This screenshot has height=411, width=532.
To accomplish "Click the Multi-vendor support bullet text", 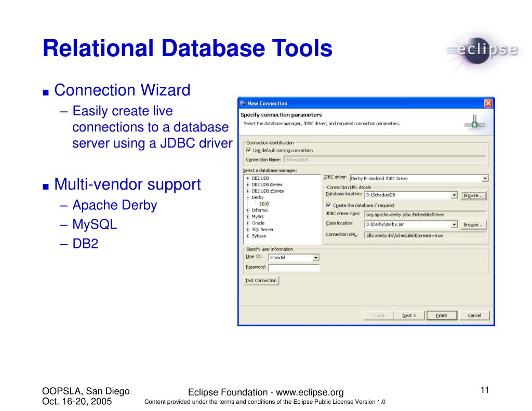I will click(128, 184).
